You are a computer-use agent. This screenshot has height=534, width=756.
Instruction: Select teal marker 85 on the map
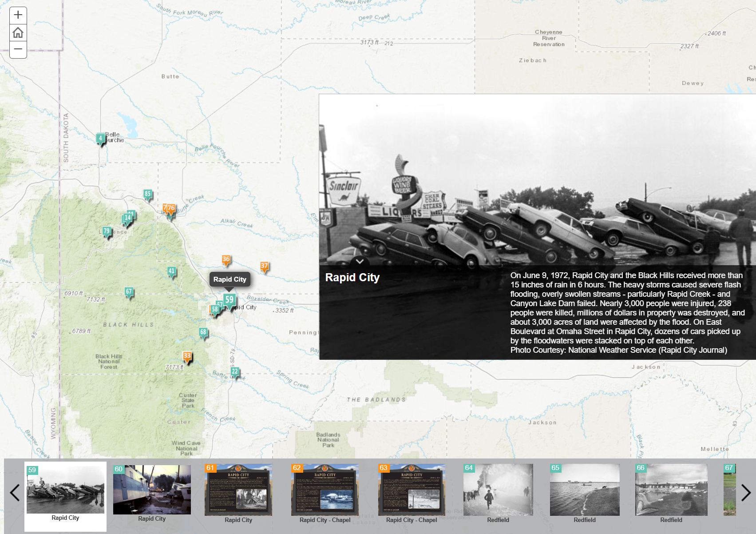click(147, 194)
